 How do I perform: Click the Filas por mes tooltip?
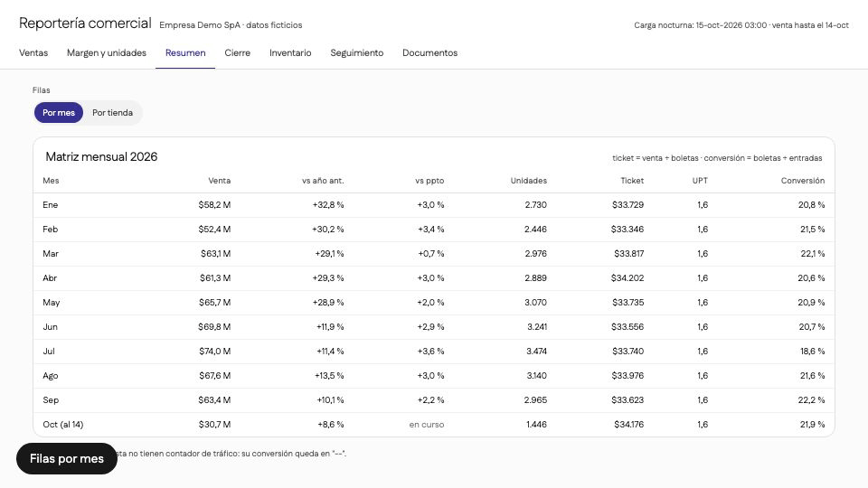tap(67, 459)
